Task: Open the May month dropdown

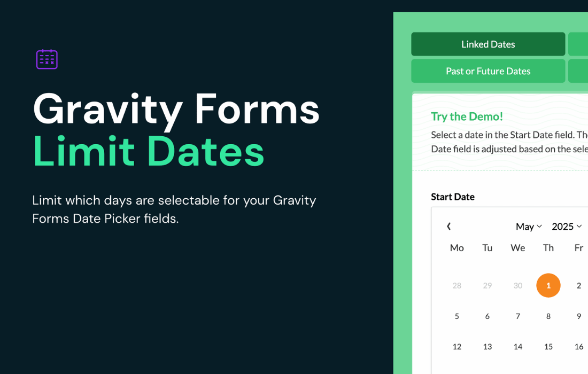Action: point(529,227)
